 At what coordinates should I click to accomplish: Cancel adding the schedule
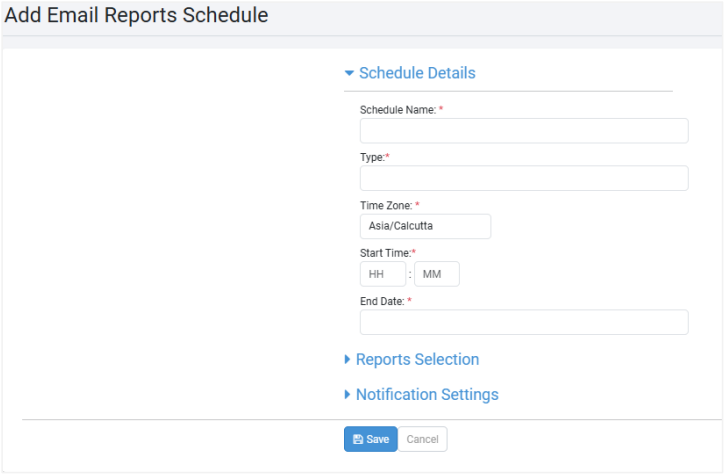coord(422,439)
